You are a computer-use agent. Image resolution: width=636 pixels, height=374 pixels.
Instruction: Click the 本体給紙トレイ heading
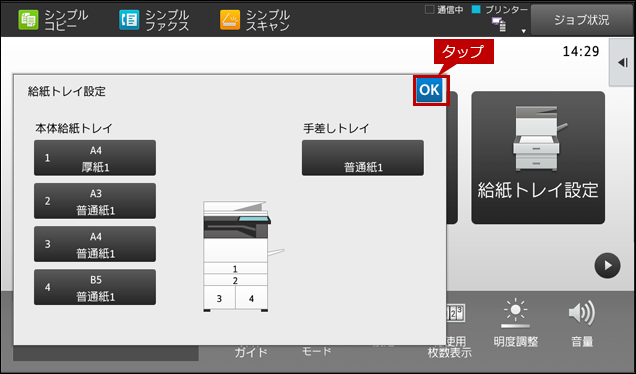(x=73, y=129)
